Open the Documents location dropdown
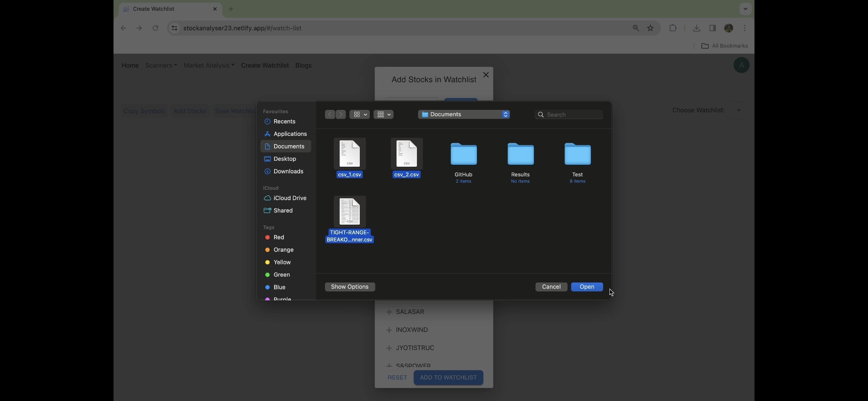Image resolution: width=868 pixels, height=401 pixels. coord(464,114)
